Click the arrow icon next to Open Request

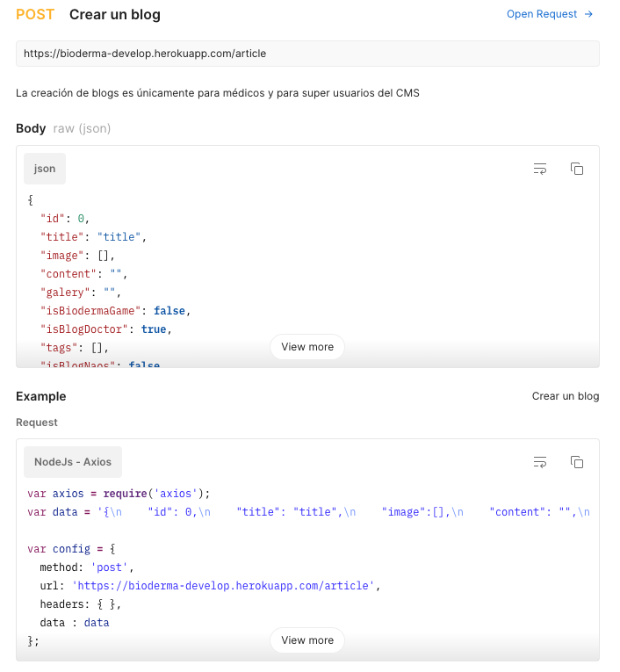point(588,14)
